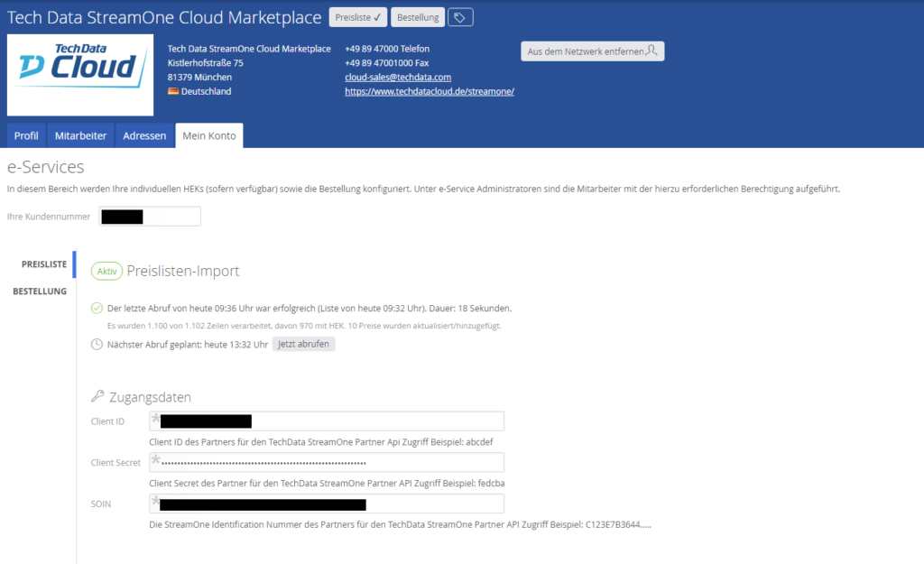Click the Preislisten-Import heading
Image resolution: width=924 pixels, height=564 pixels.
182,271
